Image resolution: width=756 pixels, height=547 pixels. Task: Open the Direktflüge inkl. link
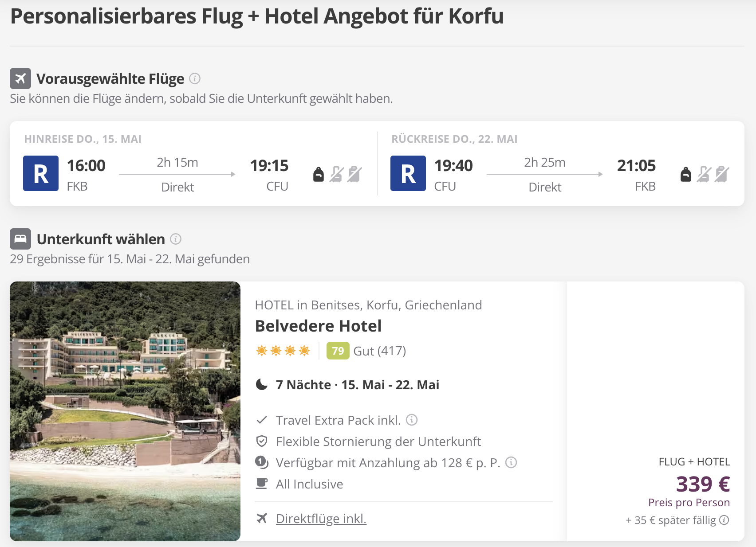click(321, 518)
